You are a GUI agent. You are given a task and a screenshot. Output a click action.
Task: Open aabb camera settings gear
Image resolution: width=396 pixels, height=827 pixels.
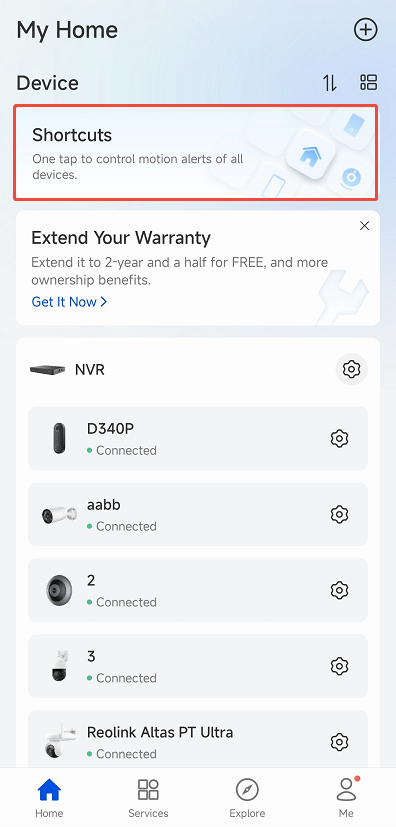click(339, 514)
